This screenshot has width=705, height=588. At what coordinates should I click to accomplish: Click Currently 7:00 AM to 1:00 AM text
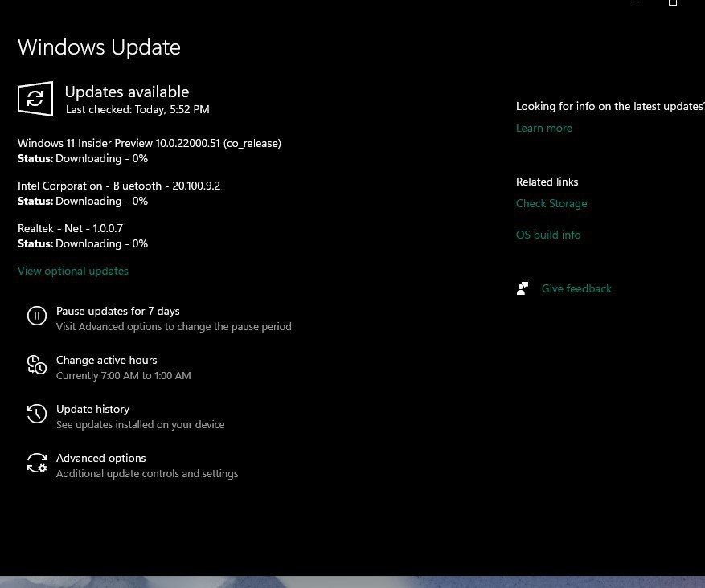pos(124,375)
